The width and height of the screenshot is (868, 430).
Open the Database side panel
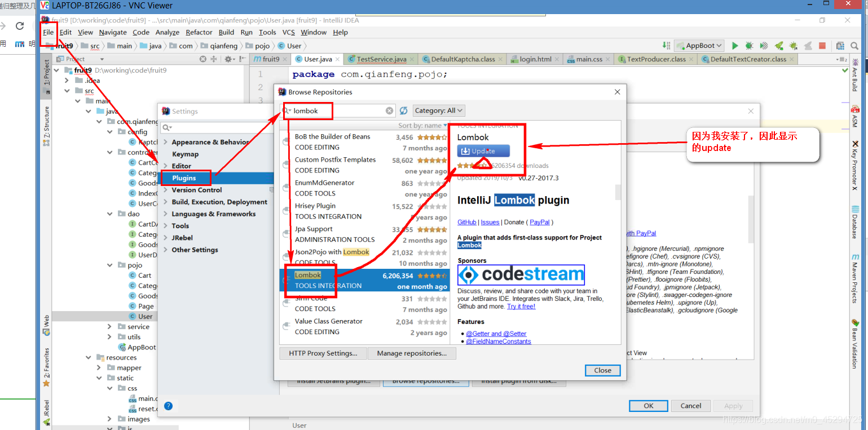[x=855, y=223]
